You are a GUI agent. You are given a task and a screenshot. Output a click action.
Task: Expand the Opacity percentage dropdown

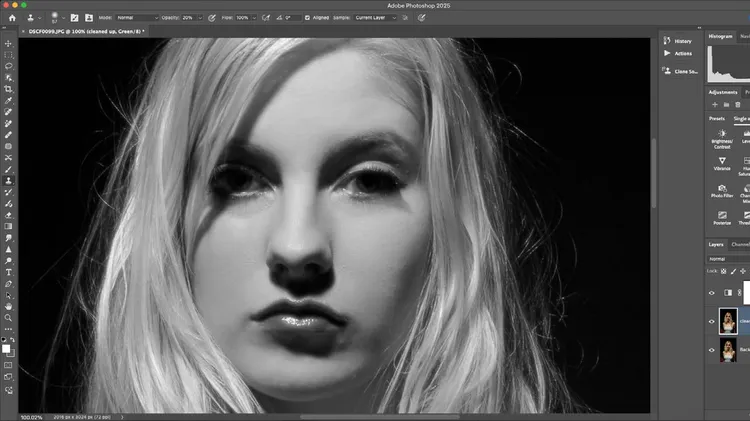202,18
